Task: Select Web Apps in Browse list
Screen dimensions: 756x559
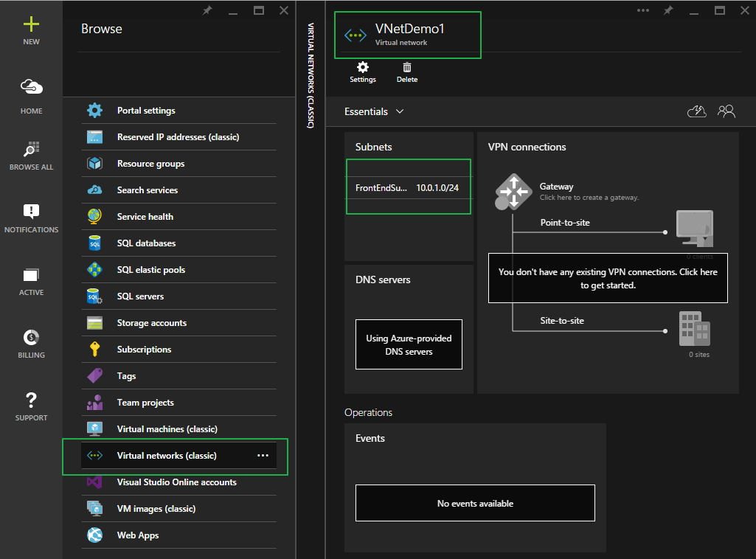Action: coord(179,535)
